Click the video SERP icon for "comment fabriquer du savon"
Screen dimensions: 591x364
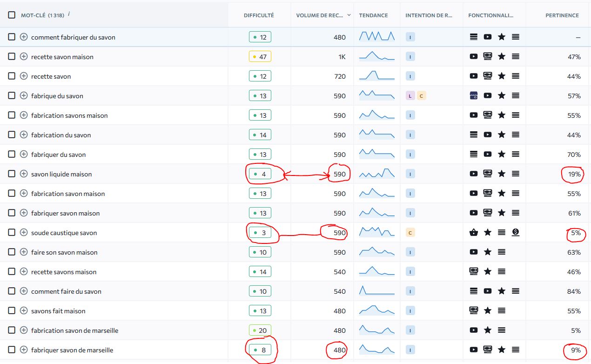pos(488,36)
